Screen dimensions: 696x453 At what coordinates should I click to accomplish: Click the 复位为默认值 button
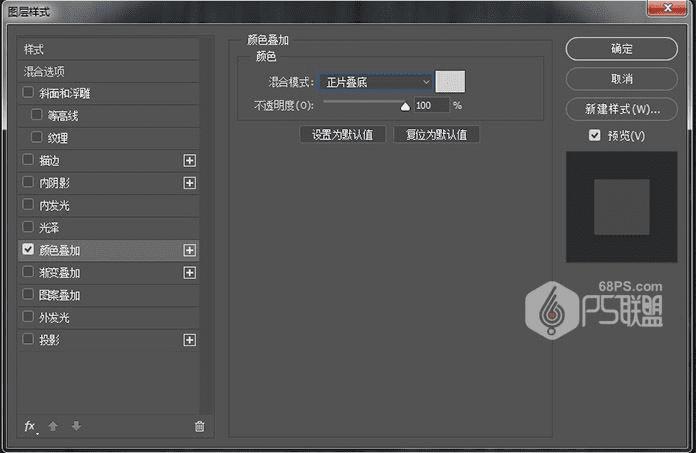pos(436,134)
